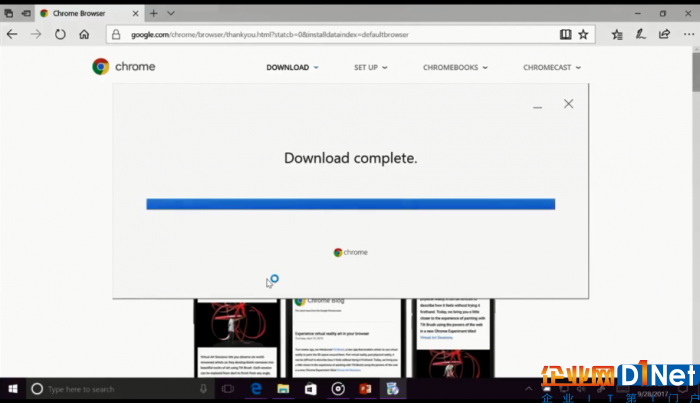Click the Cortana circle icon
The image size is (700, 403).
37,389
